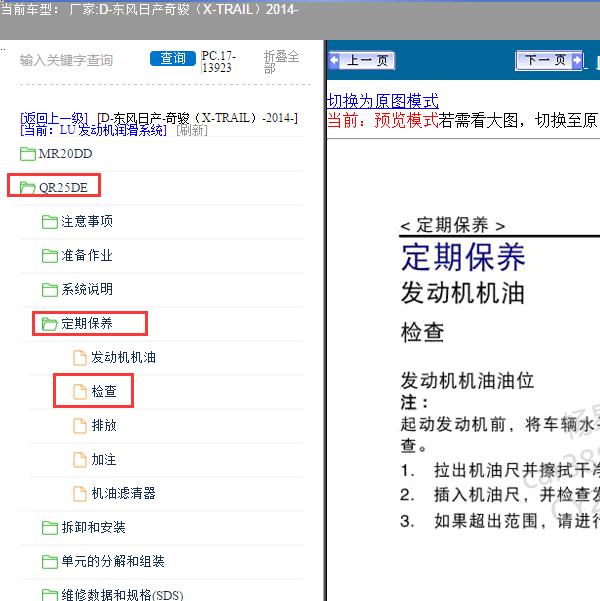Screen dimensions: 600x601
Task: Open the 机油滤清器 document entry
Action: [123, 493]
